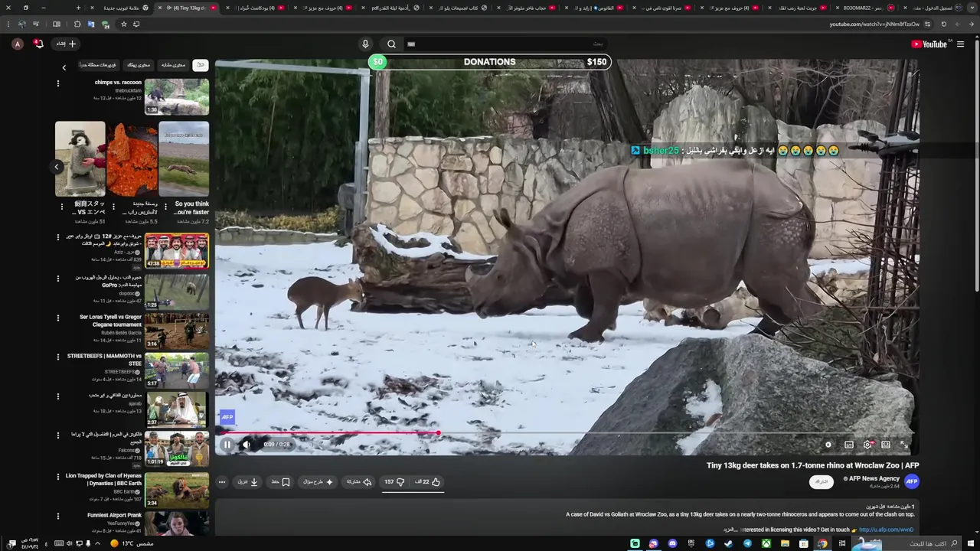980x551 pixels.
Task: Open YouTube notifications bell
Action: 38,44
